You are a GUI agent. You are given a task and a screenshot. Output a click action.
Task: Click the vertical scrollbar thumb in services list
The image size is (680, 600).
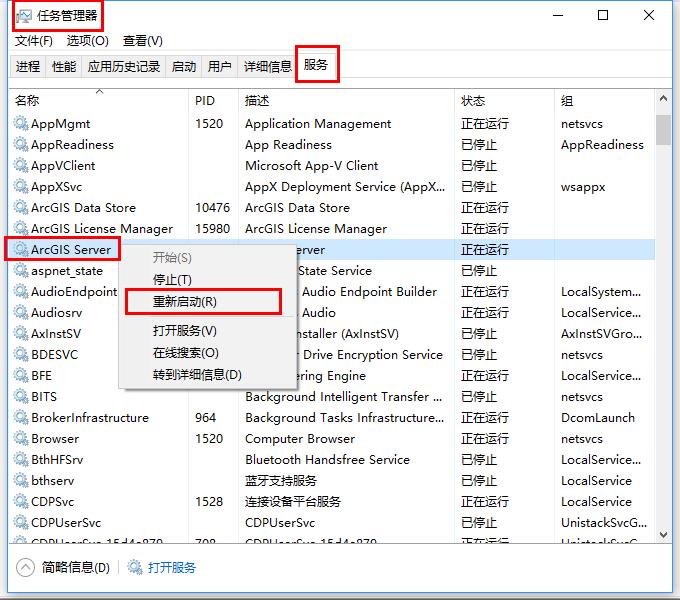663,130
